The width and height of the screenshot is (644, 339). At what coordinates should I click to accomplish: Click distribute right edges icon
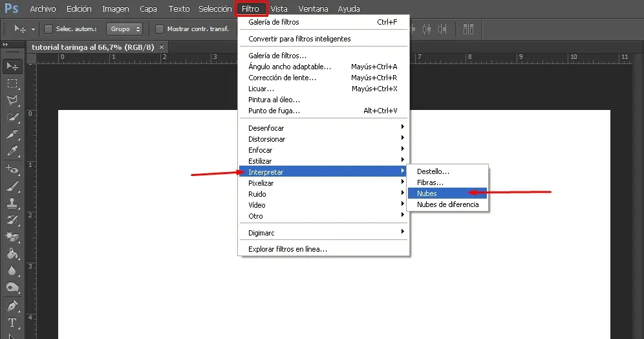pos(442,29)
